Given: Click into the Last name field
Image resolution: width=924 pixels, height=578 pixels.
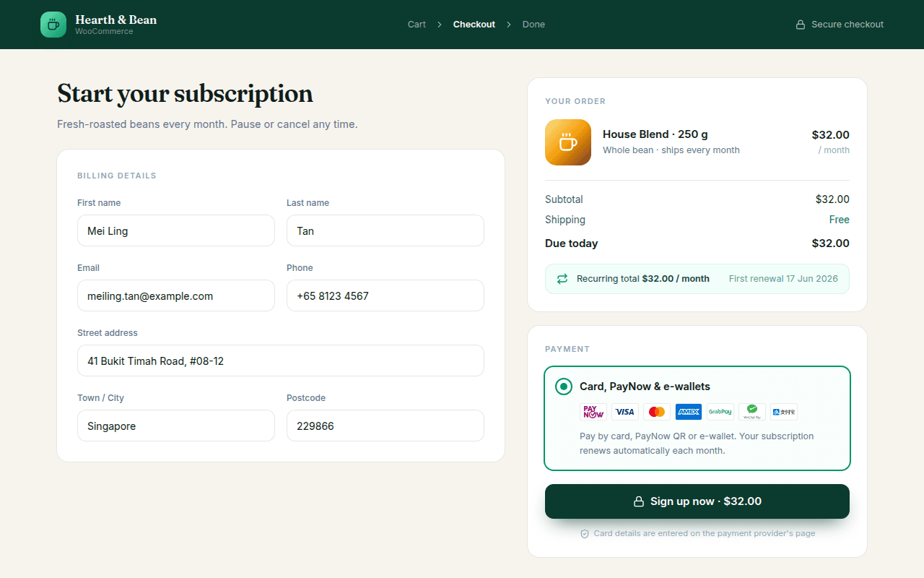Looking at the screenshot, I should [x=385, y=230].
